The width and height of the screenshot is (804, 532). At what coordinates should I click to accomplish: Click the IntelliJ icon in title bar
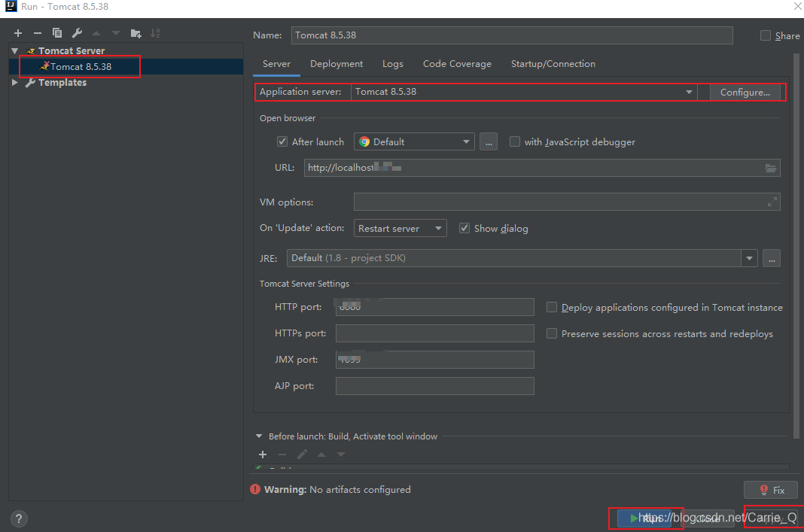pos(11,7)
